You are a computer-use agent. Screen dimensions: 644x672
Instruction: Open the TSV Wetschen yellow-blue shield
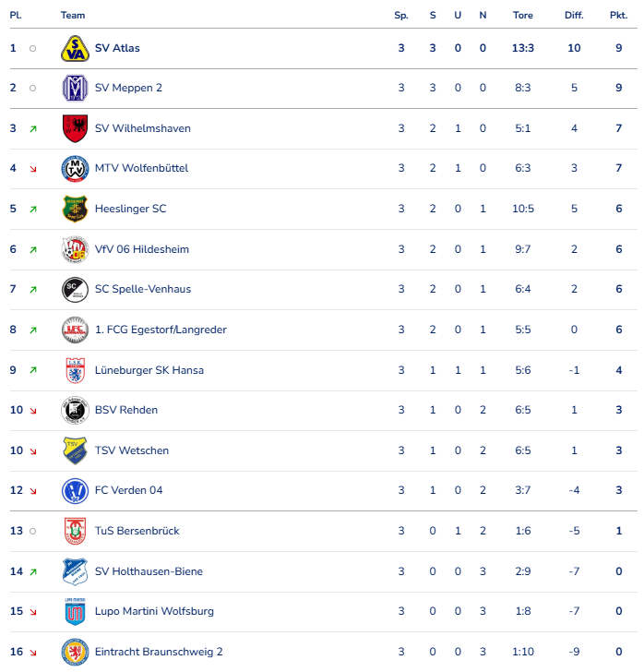[75, 450]
